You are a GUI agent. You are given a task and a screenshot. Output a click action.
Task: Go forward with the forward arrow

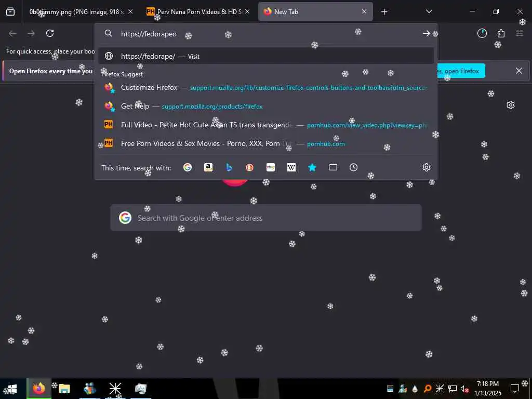(x=31, y=33)
